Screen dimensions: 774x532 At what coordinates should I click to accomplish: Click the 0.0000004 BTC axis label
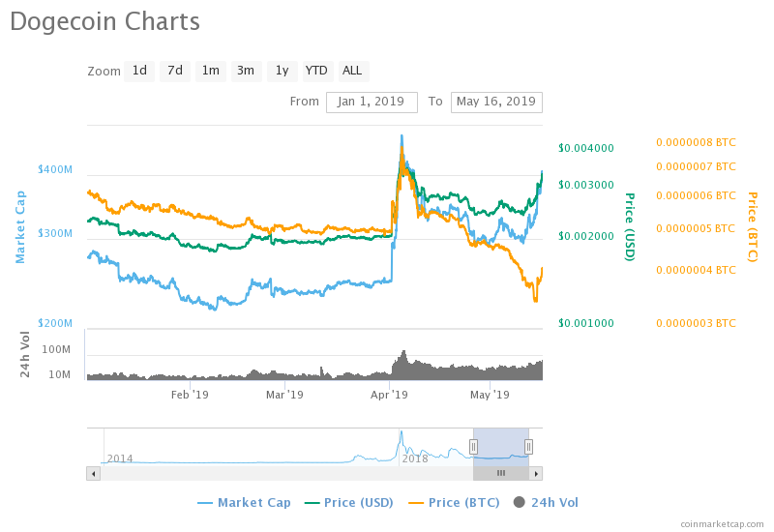pyautogui.click(x=696, y=271)
